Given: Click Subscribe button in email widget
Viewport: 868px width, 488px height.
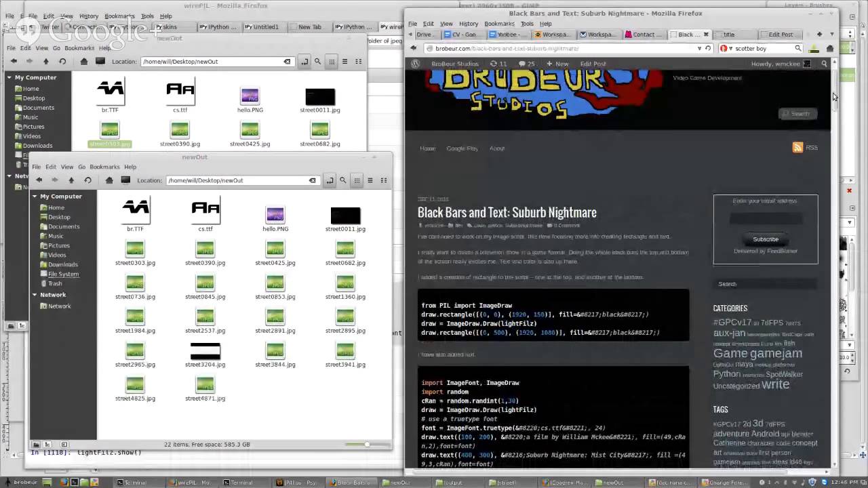Looking at the screenshot, I should (x=766, y=239).
